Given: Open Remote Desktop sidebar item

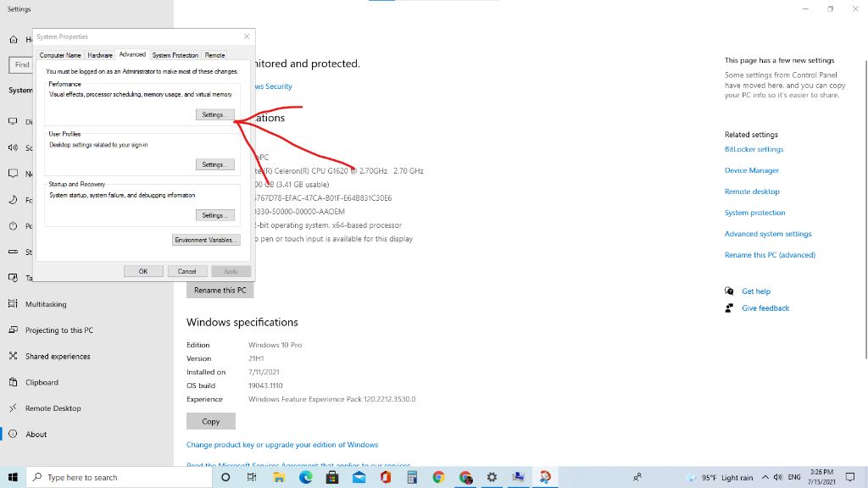Looking at the screenshot, I should 53,408.
